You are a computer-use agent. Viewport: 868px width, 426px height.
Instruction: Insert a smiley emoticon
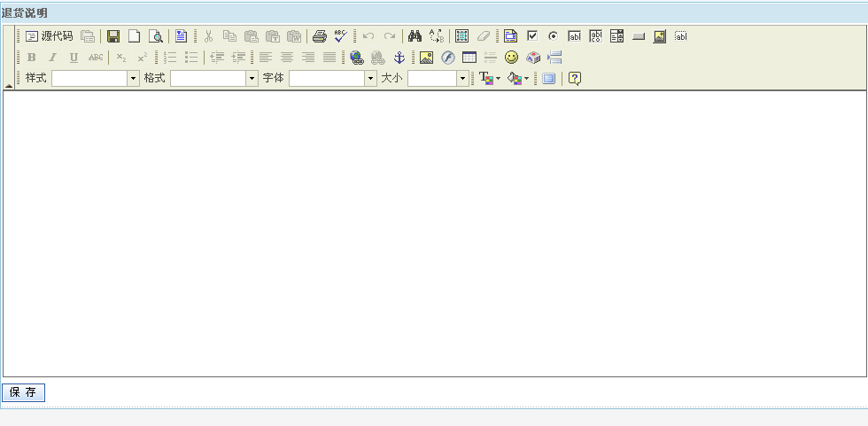pyautogui.click(x=512, y=57)
